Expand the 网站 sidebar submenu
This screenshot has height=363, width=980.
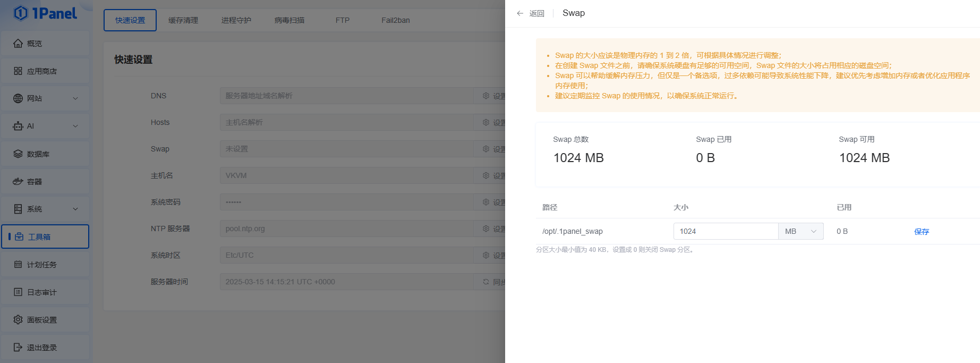[75, 98]
